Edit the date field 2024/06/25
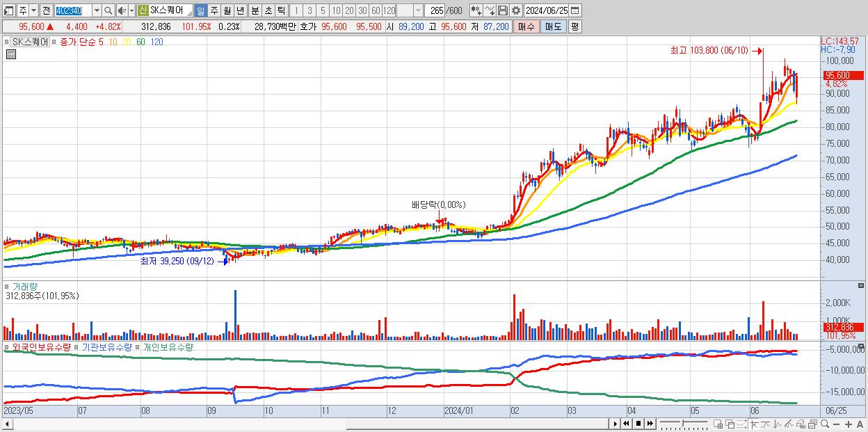 [x=547, y=10]
